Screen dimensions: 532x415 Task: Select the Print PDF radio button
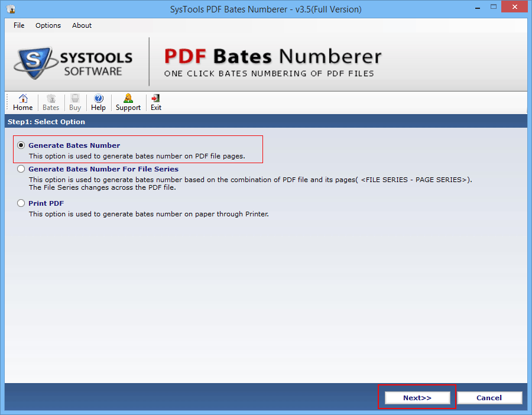pyautogui.click(x=21, y=203)
